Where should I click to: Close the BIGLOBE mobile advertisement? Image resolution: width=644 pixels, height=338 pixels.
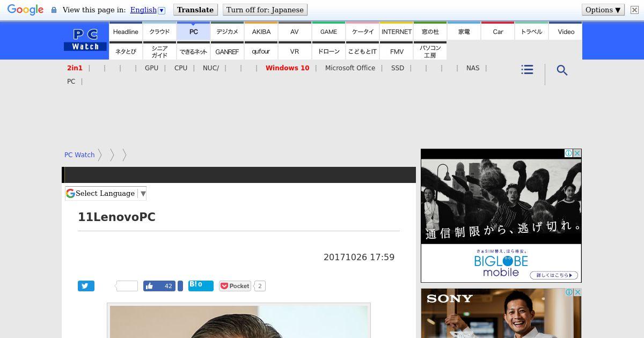[577, 153]
